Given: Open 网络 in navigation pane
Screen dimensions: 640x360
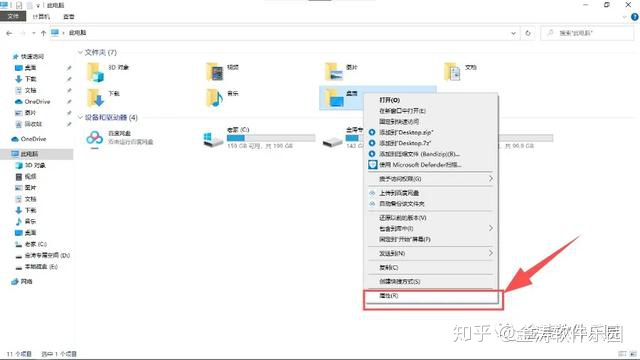Looking at the screenshot, I should click(x=22, y=282).
